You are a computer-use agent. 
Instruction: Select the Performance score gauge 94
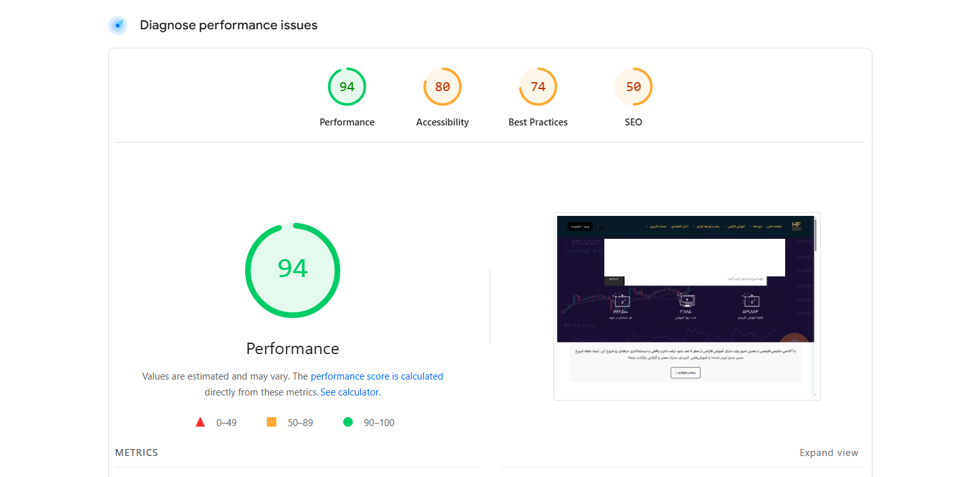click(347, 87)
